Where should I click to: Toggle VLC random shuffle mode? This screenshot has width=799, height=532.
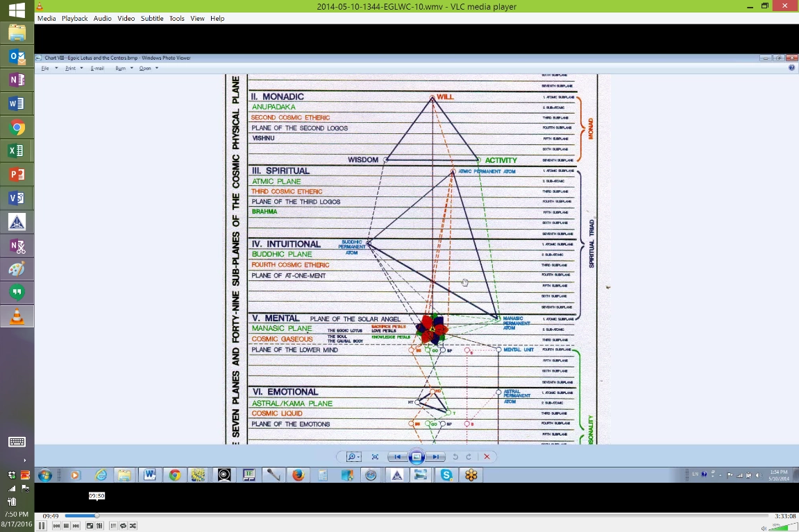133,525
